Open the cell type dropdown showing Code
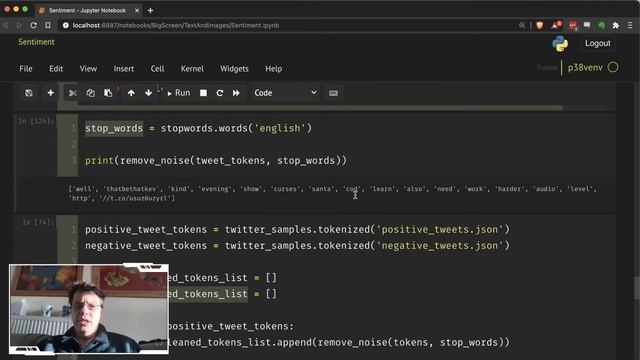Screen dimensions: 640x360 click(285, 93)
